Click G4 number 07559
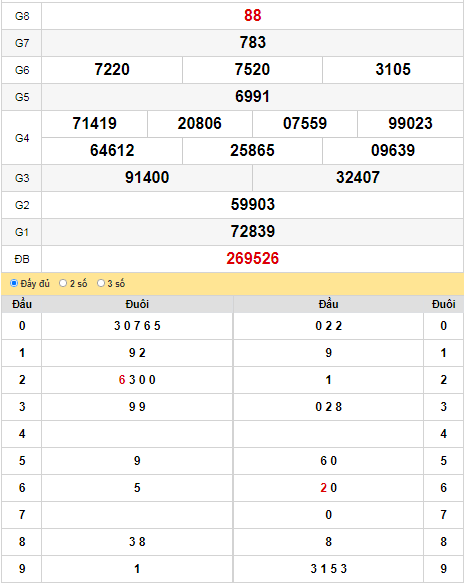 coord(305,124)
